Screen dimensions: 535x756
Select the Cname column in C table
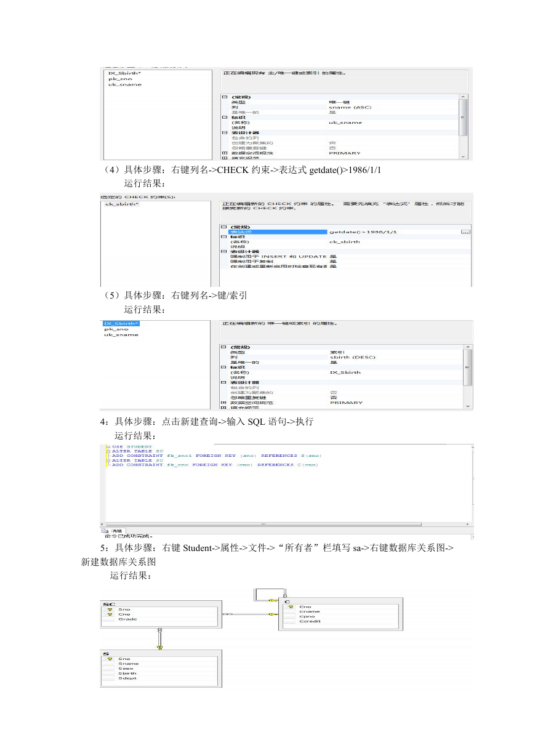point(310,611)
